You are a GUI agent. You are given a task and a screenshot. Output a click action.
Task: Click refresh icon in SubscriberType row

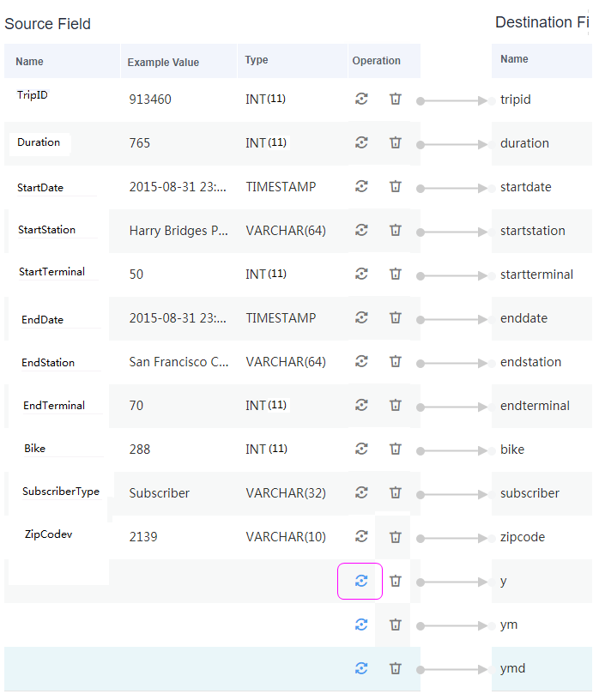pyautogui.click(x=361, y=492)
